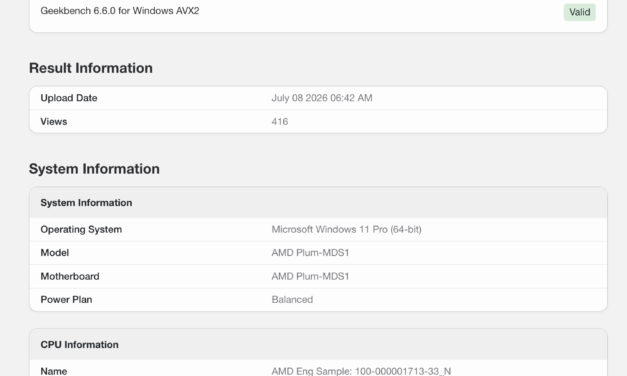Click the CPU Information table header
This screenshot has height=376, width=627.
pyautogui.click(x=318, y=345)
